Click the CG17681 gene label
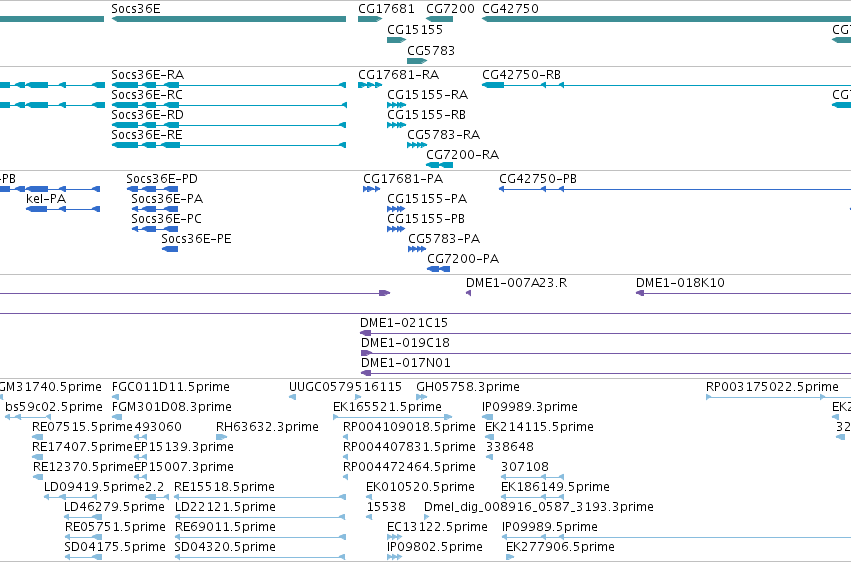The width and height of the screenshot is (851, 562). pyautogui.click(x=386, y=9)
